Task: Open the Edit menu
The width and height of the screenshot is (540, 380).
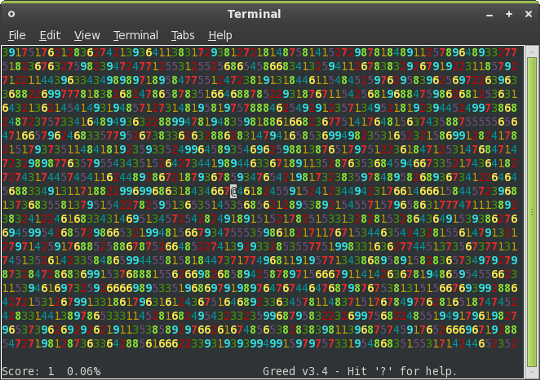Action: tap(50, 35)
